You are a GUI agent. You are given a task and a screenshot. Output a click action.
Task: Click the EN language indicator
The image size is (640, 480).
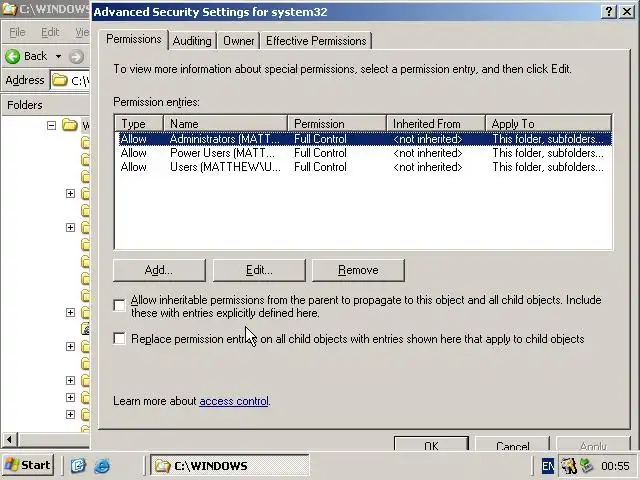pos(548,466)
